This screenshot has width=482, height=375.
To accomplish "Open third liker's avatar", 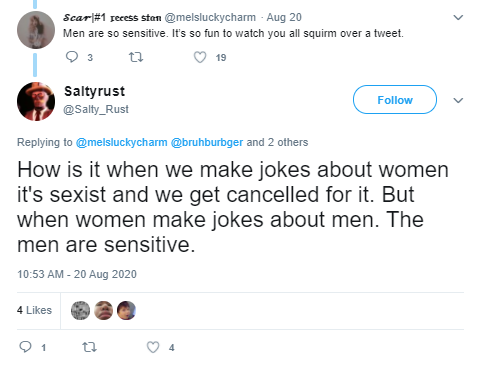I will click(126, 310).
